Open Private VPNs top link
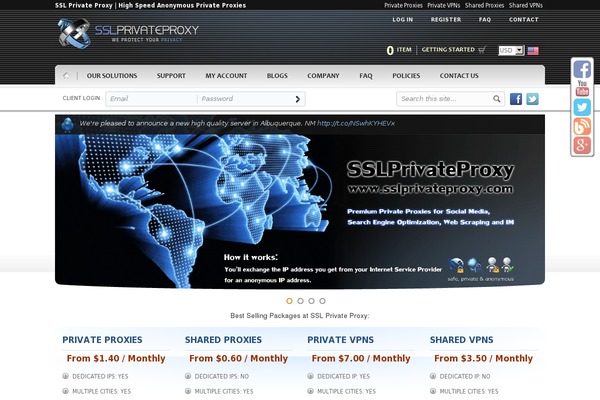Viewport: 600px width, 400px height. point(443,5)
